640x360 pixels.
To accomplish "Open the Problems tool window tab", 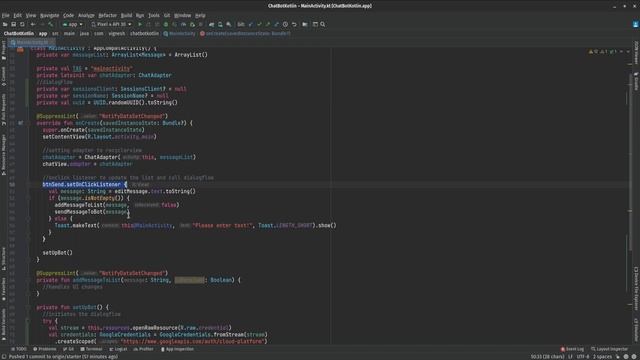I will (x=44, y=349).
